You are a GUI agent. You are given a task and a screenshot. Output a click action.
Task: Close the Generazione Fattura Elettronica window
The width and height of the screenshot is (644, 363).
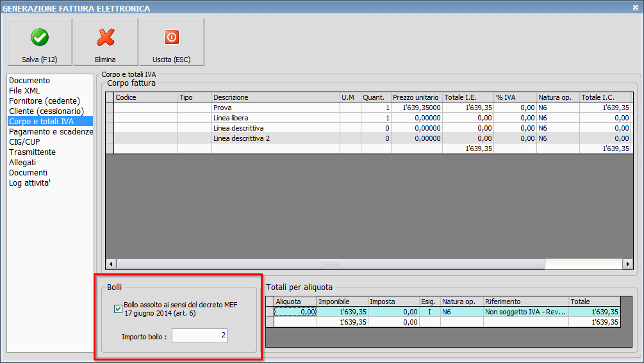point(635,8)
